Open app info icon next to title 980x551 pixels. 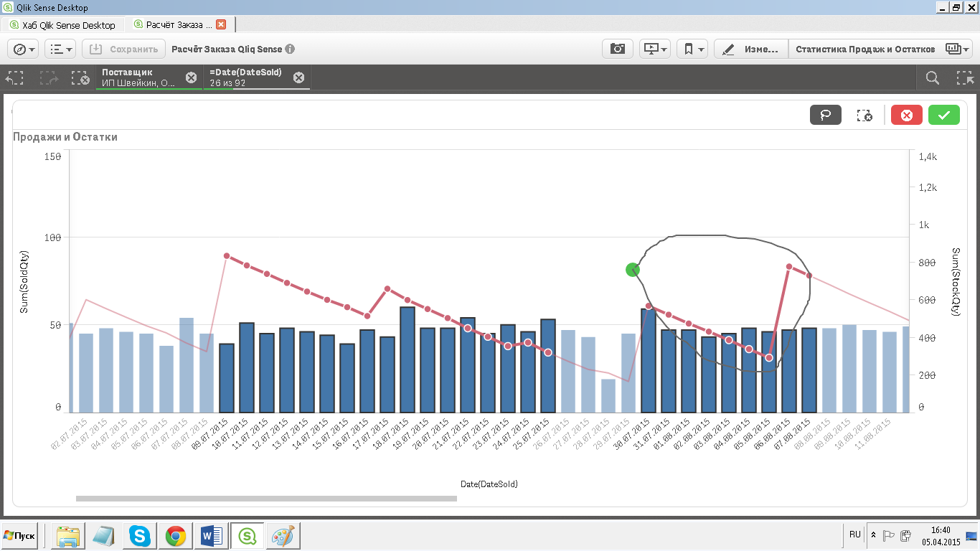(x=290, y=50)
